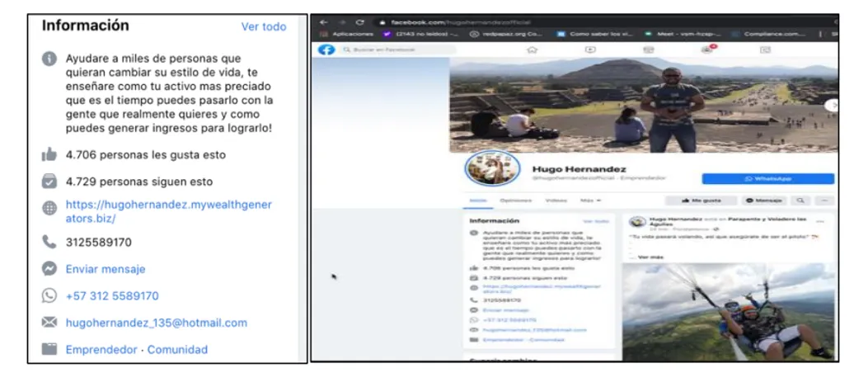Click the Enviar mensaje link in the large panel
868x373 pixels.
pyautogui.click(x=106, y=269)
